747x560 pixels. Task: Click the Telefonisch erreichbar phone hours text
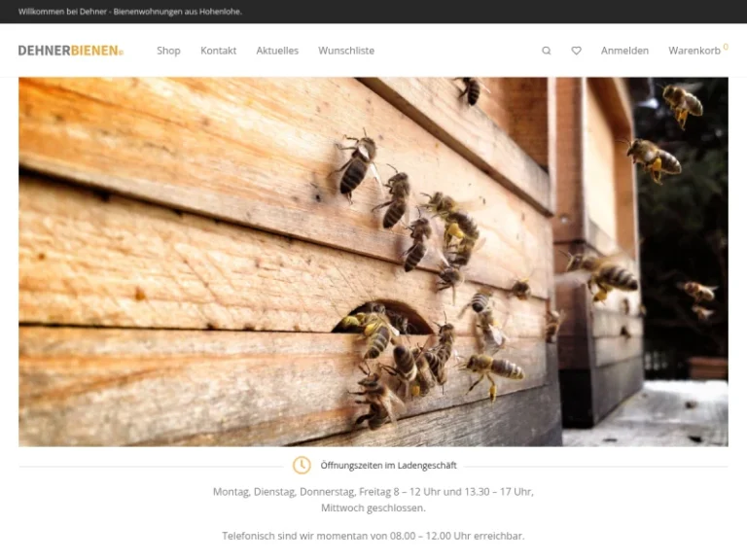(x=373, y=536)
